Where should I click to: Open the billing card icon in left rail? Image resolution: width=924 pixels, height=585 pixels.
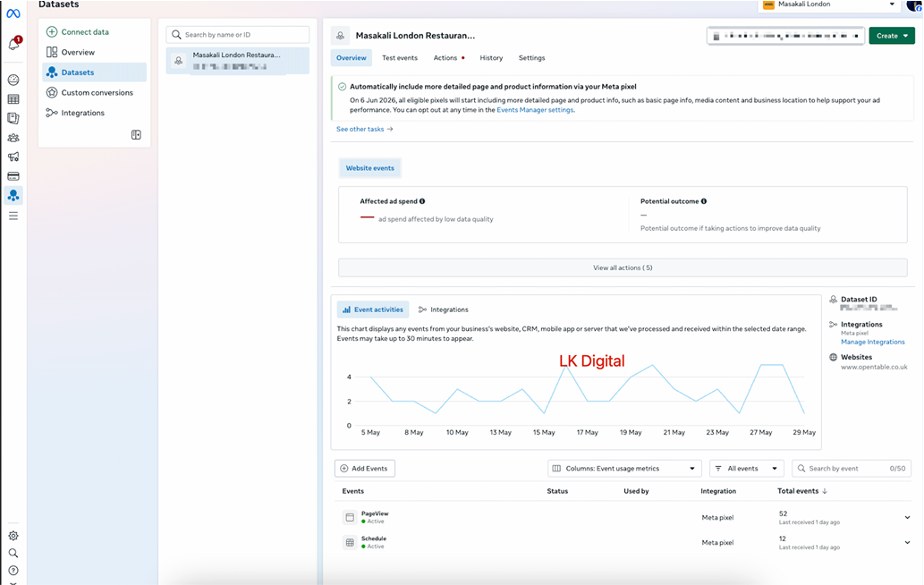click(13, 176)
